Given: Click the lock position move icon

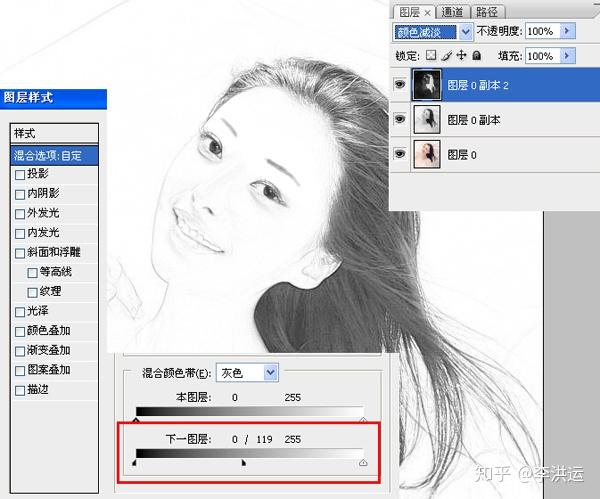Looking at the screenshot, I should (461, 55).
